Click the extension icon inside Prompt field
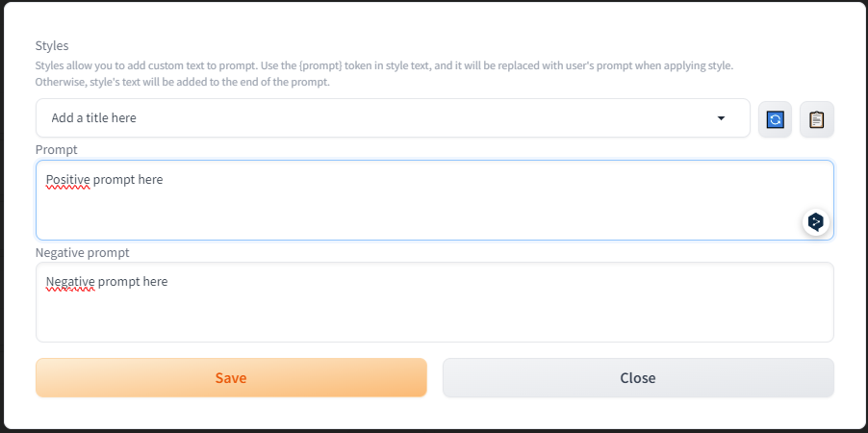Image resolution: width=868 pixels, height=433 pixels. click(816, 222)
